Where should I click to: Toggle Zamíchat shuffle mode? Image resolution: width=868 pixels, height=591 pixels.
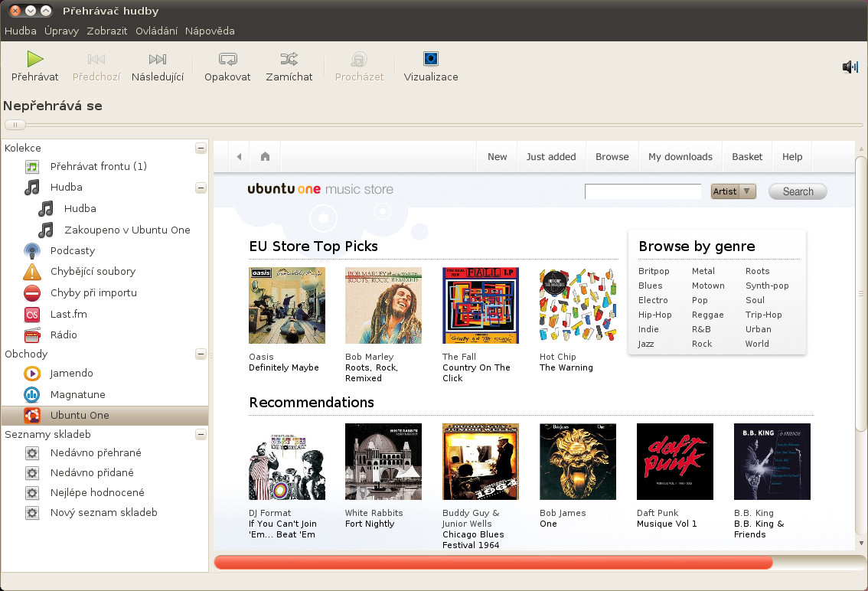tap(289, 67)
